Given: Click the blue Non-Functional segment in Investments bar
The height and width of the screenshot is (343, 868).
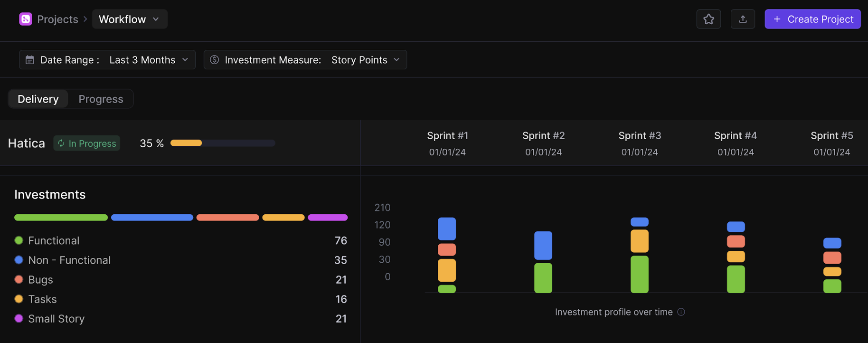Looking at the screenshot, I should [152, 218].
